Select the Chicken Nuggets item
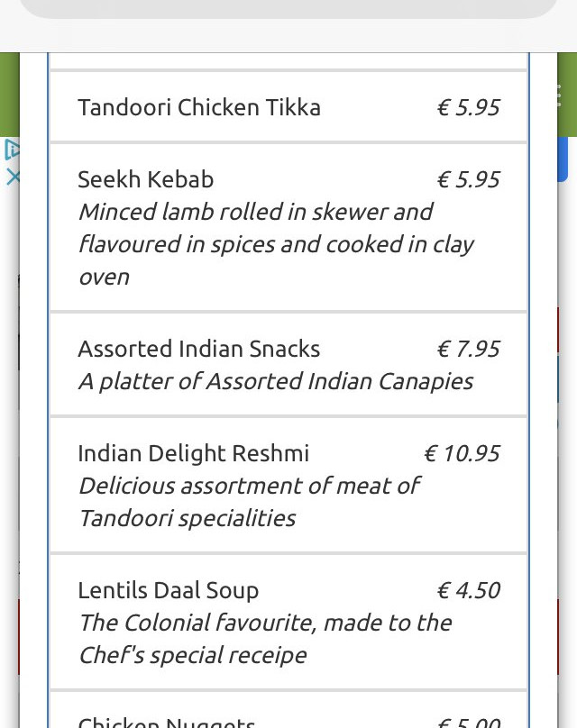This screenshot has width=577, height=728. click(288, 710)
